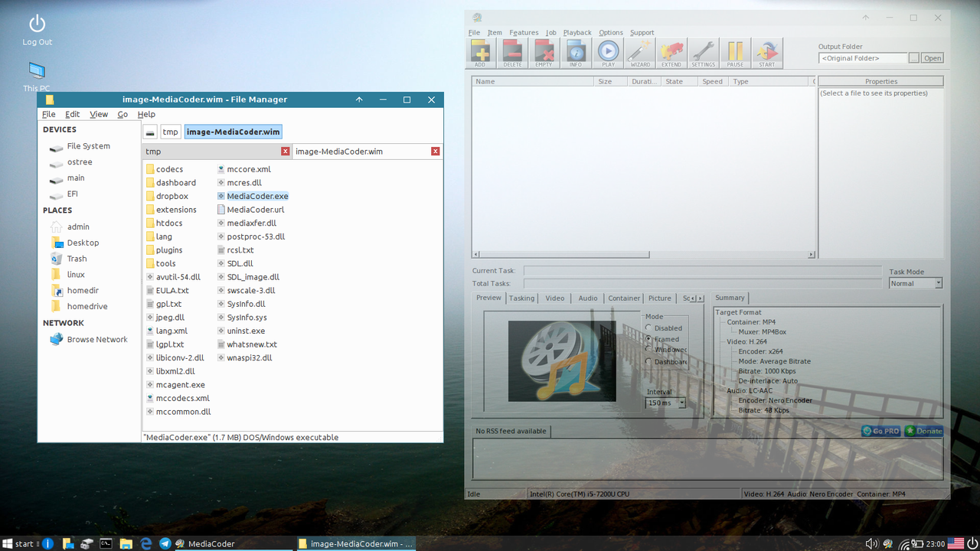Open the Playback menu in MediaCoder
Viewport: 980px width, 551px height.
(577, 33)
